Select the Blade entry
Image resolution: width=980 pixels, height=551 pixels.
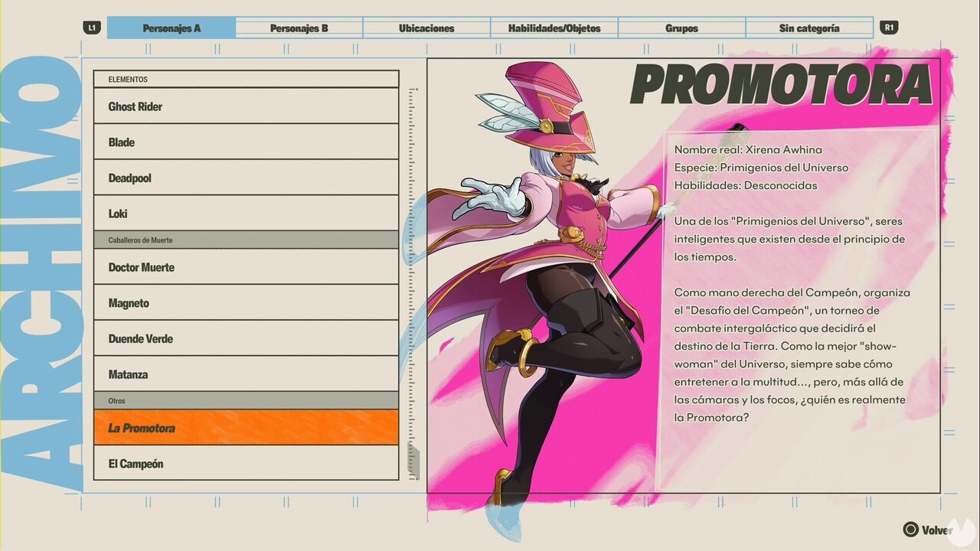tap(246, 142)
